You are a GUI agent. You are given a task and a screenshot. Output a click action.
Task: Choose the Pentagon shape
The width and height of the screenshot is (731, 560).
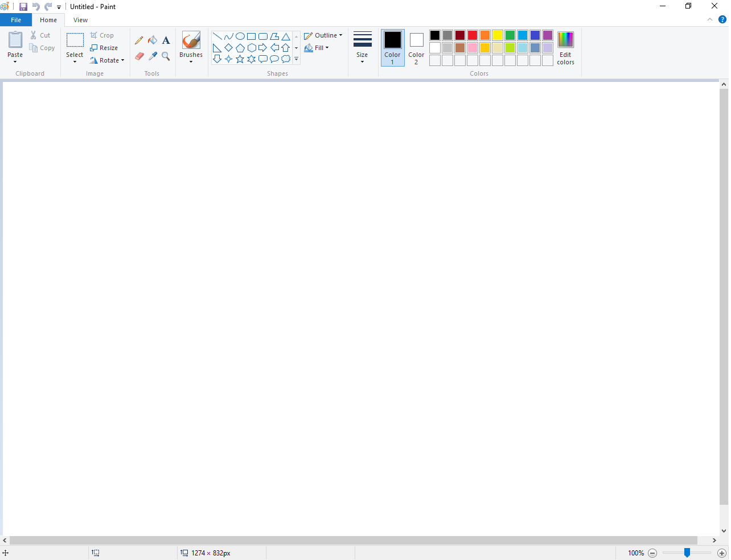point(240,48)
